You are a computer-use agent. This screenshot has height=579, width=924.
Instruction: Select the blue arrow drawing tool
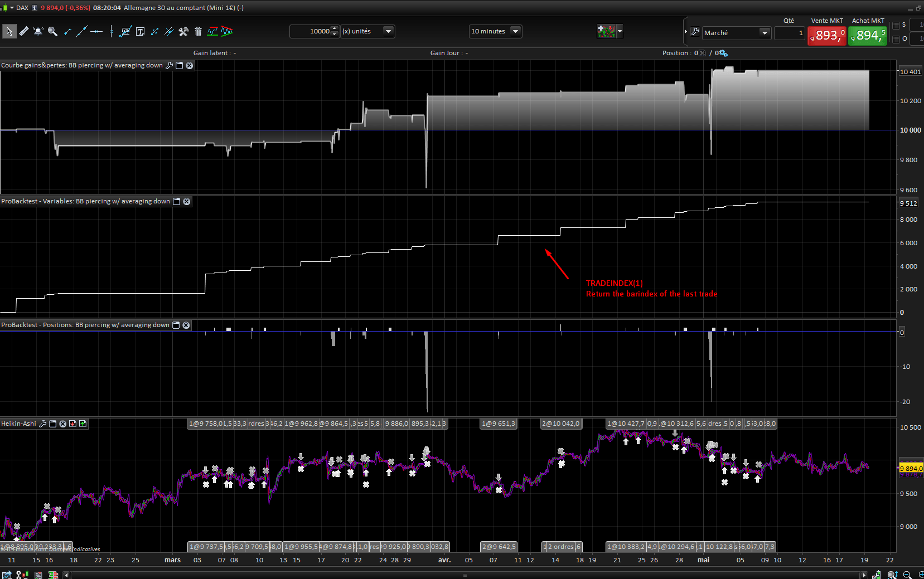click(x=154, y=31)
